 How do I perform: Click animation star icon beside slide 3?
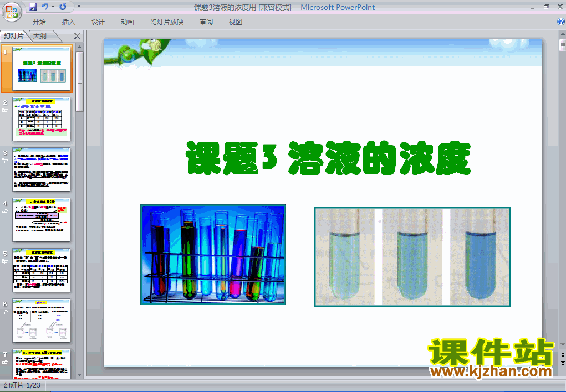[5, 161]
